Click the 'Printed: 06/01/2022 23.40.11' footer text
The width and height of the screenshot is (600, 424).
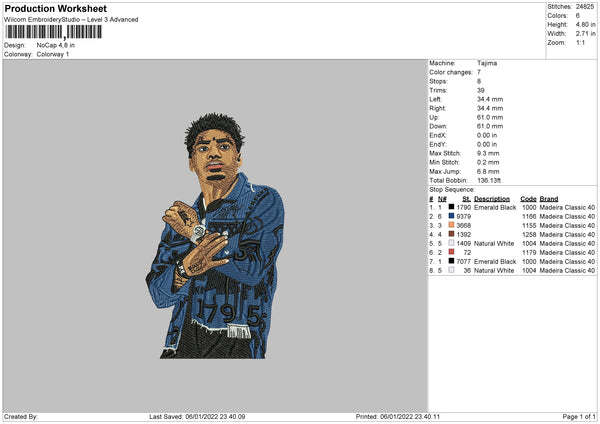click(x=398, y=417)
